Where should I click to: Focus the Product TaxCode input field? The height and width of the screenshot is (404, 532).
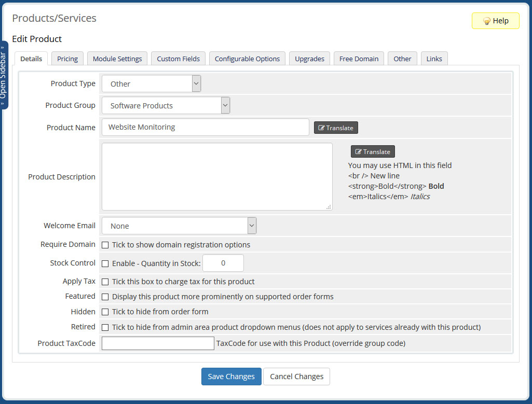pos(158,343)
